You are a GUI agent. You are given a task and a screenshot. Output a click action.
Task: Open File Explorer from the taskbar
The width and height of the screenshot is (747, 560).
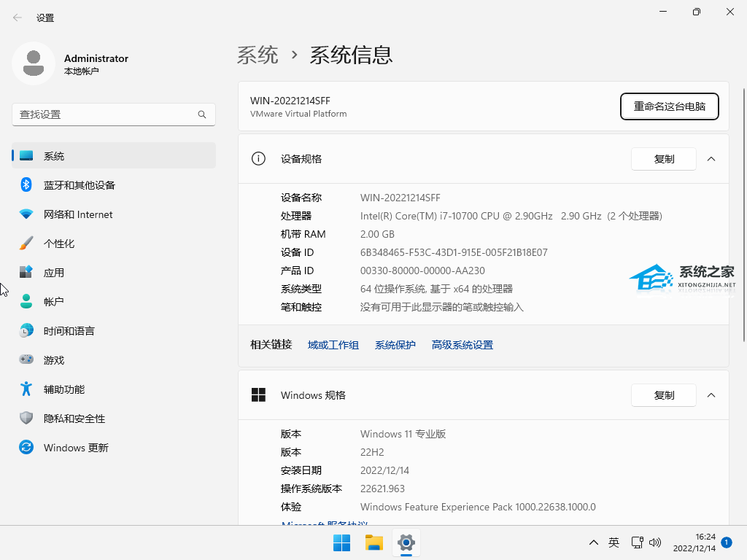pos(374,542)
